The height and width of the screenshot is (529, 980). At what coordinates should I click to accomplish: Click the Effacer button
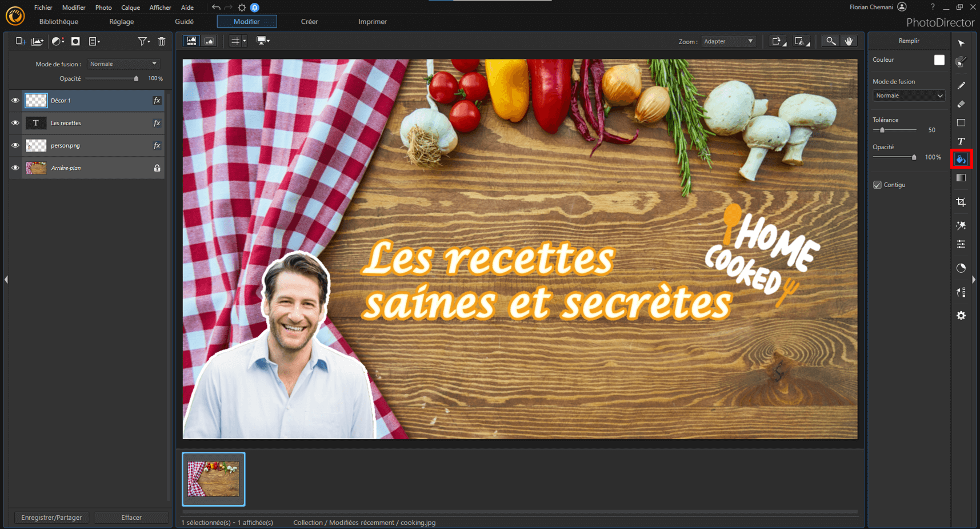[131, 518]
